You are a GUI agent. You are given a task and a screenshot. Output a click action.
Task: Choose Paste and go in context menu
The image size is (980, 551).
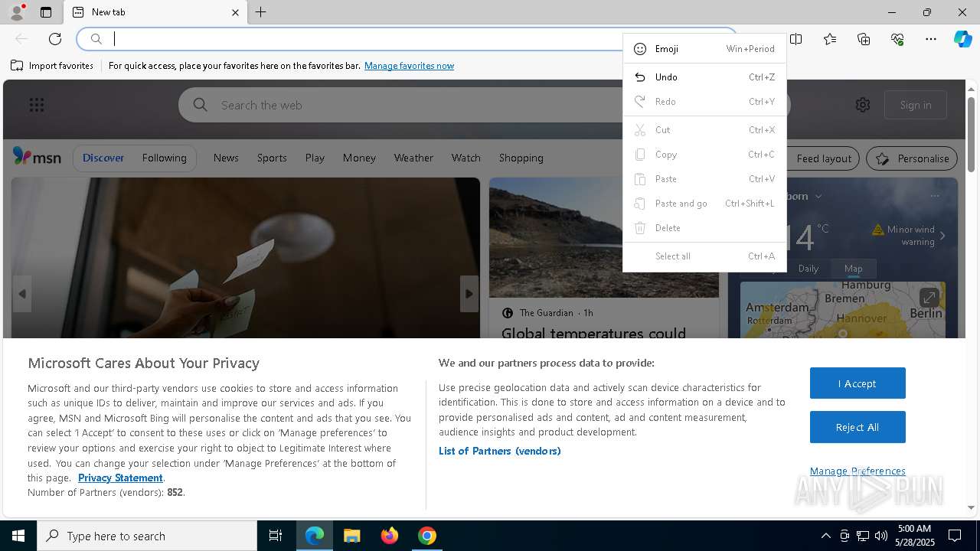[704, 203]
